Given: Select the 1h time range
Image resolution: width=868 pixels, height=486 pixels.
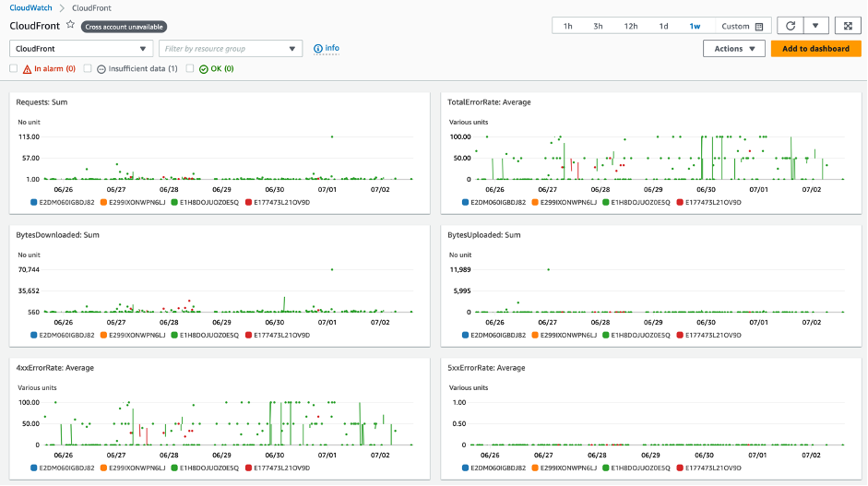Looking at the screenshot, I should pyautogui.click(x=567, y=26).
